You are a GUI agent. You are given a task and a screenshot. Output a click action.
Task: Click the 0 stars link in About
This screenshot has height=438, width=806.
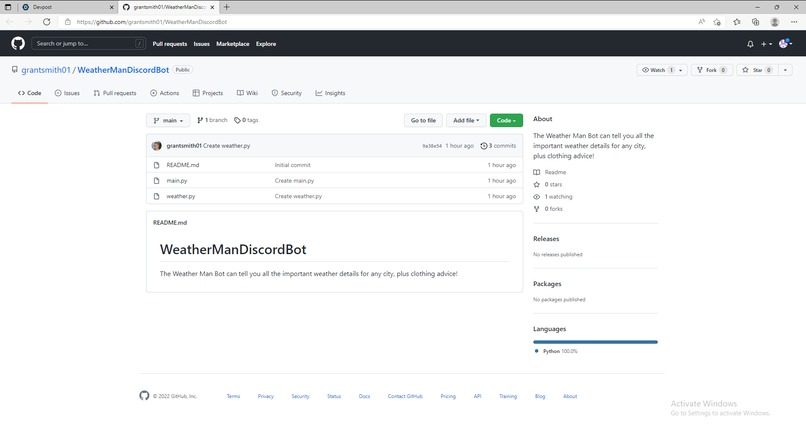553,185
